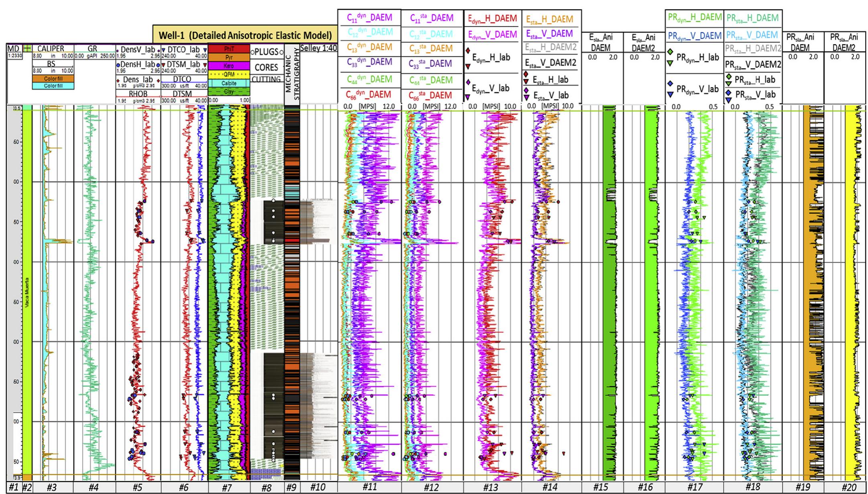Click the PRsta_H_lab marker legend
This screenshot has width=868, height=494.
tap(750, 80)
